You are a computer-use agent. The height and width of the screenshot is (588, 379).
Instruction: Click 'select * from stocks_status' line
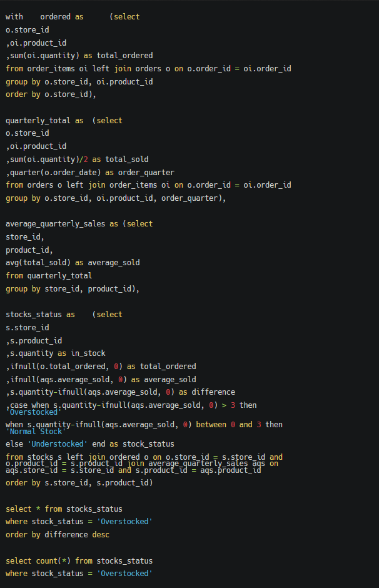tap(64, 509)
